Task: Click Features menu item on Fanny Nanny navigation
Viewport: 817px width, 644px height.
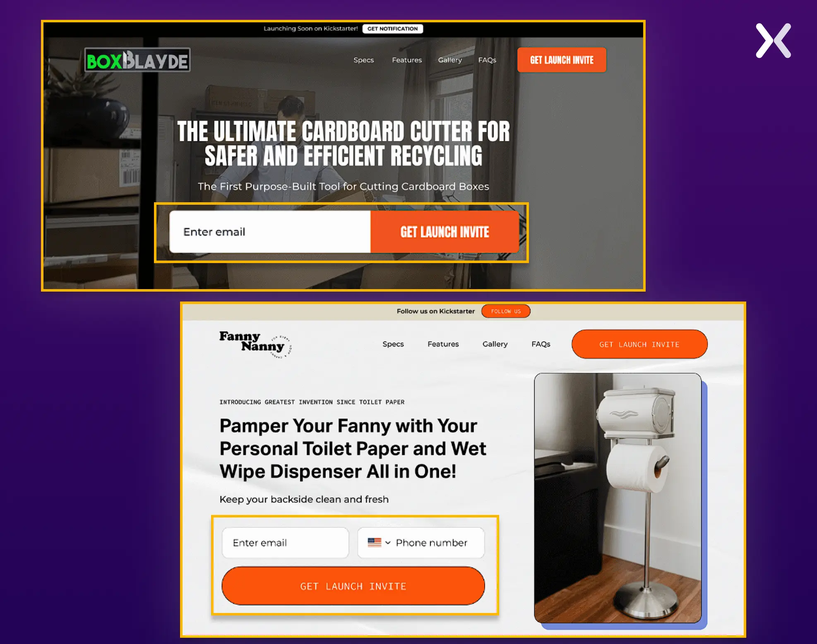Action: [x=442, y=343]
